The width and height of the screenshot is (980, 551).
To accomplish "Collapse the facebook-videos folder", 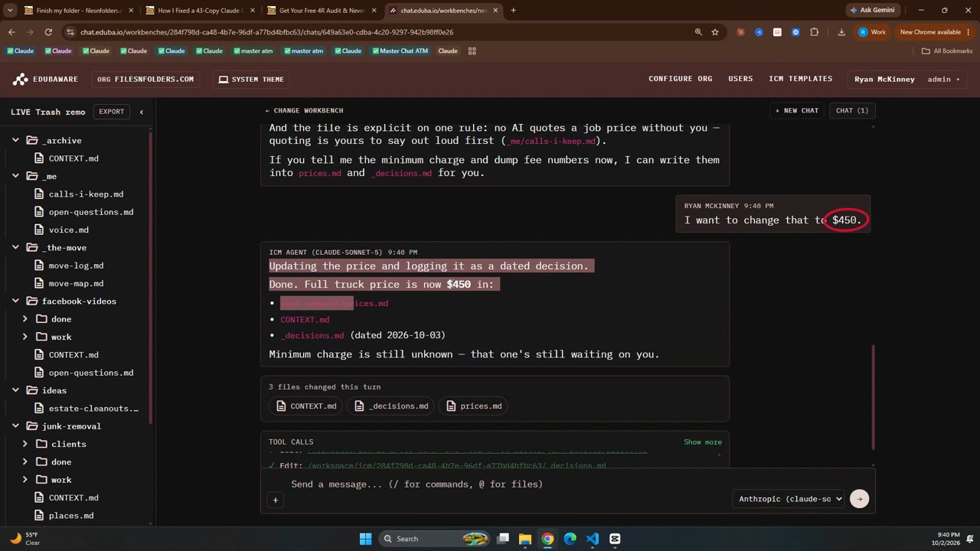I will coord(15,302).
